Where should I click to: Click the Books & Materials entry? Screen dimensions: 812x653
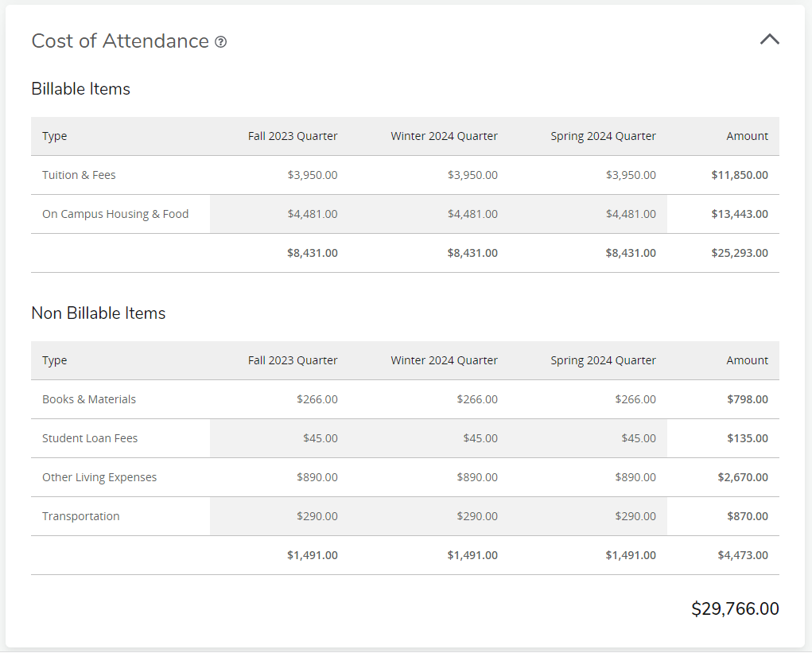point(87,399)
